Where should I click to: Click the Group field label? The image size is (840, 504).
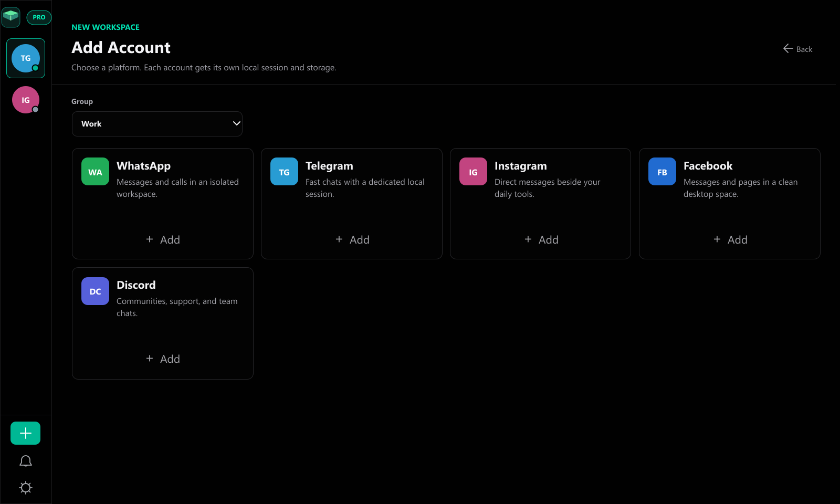point(82,101)
